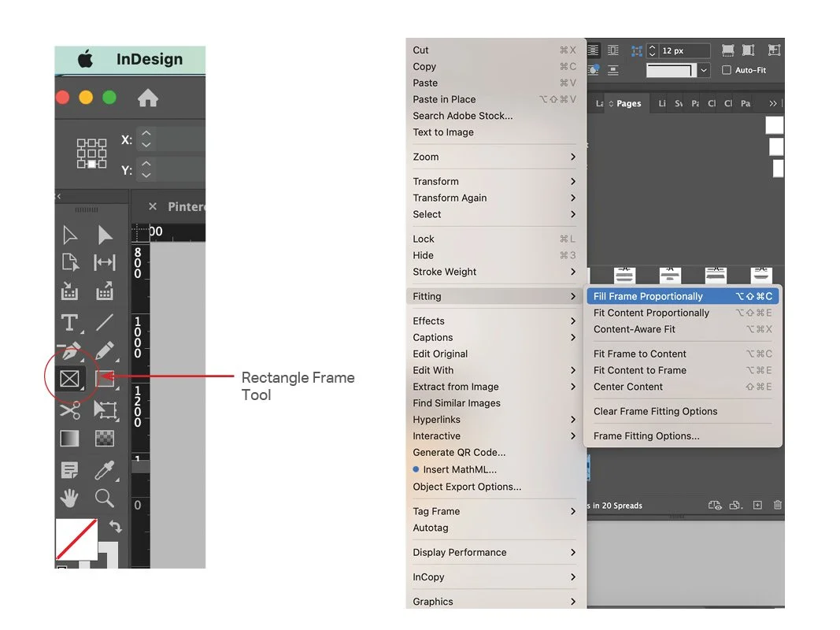Click the reference point locator grid
840x630 pixels.
pos(91,154)
